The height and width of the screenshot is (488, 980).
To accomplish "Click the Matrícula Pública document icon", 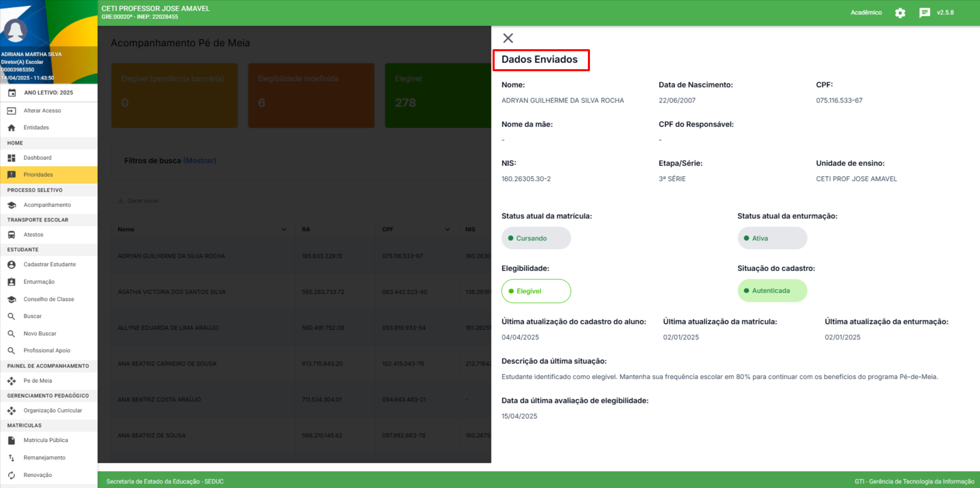I will pyautogui.click(x=11, y=440).
